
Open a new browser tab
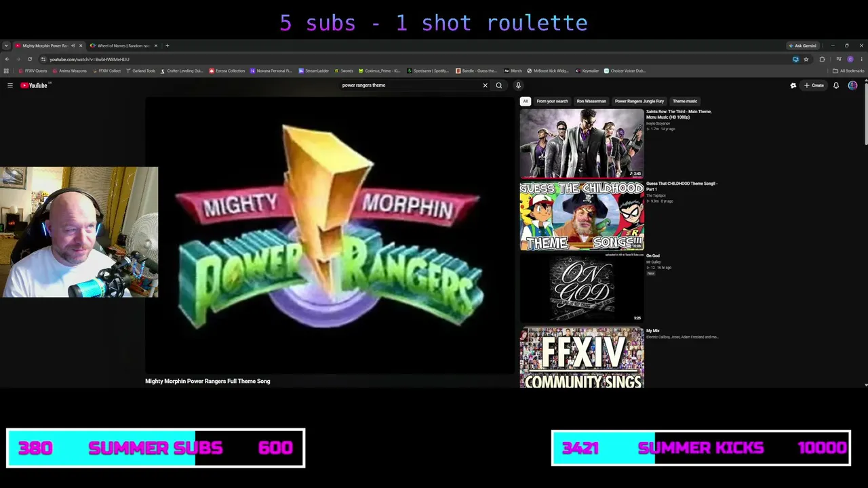pyautogui.click(x=167, y=45)
